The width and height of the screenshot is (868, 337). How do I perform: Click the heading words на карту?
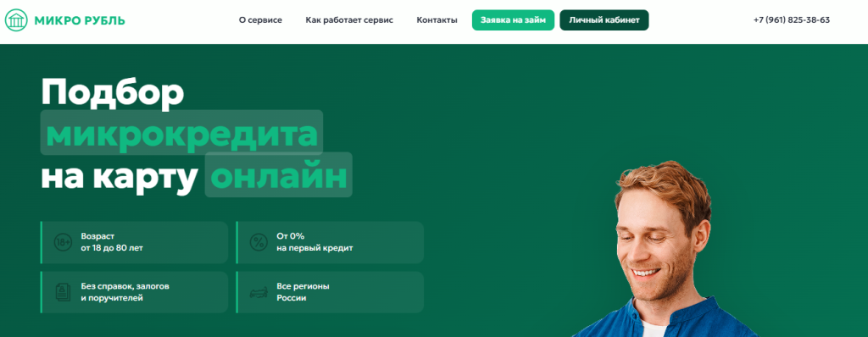pos(119,177)
